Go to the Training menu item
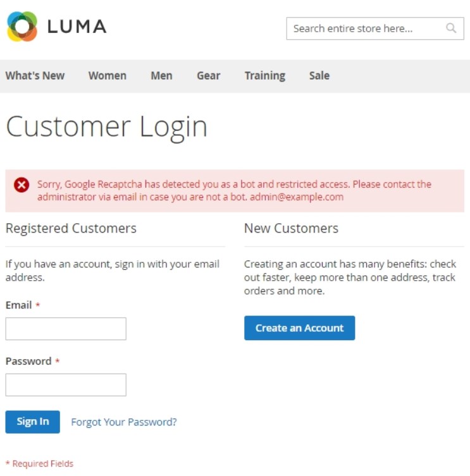The width and height of the screenshot is (470, 476). click(264, 76)
